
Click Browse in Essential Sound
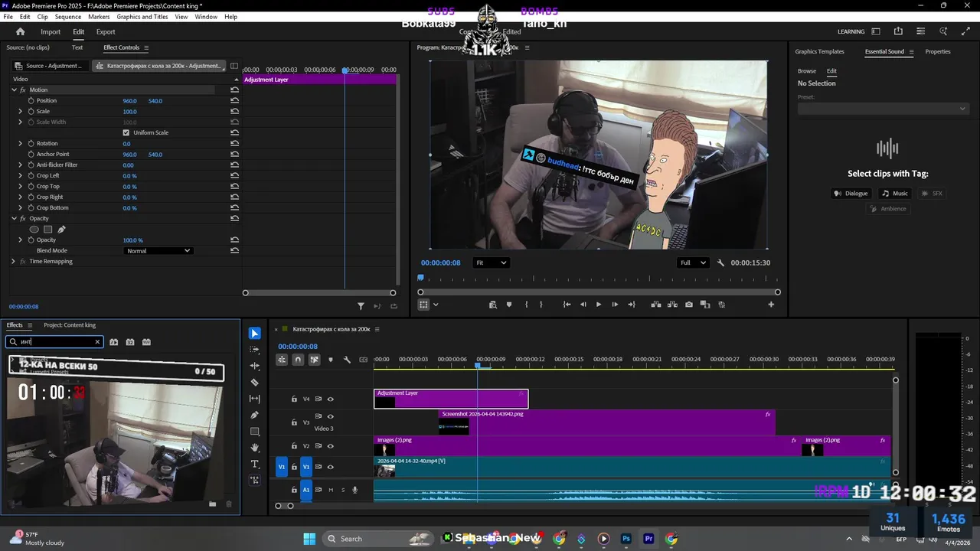(x=807, y=70)
